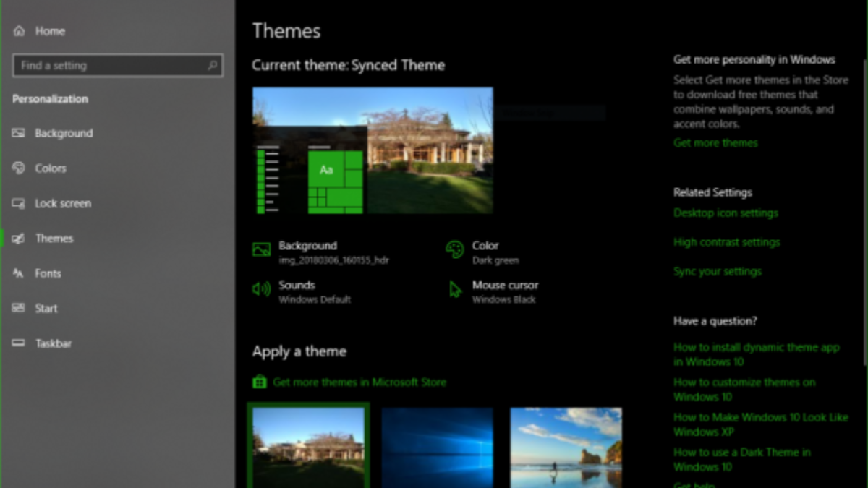
Task: Click the Personalization sidebar heading
Action: pos(50,99)
